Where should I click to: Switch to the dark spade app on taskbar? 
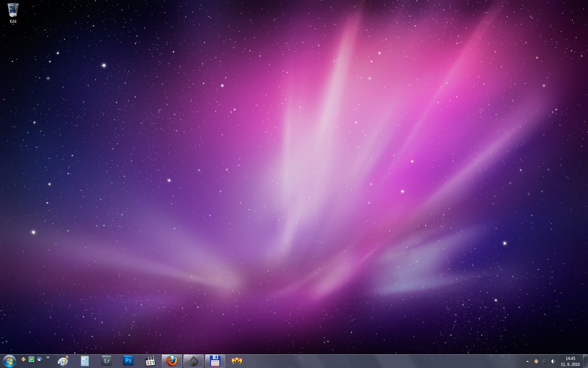(194, 361)
